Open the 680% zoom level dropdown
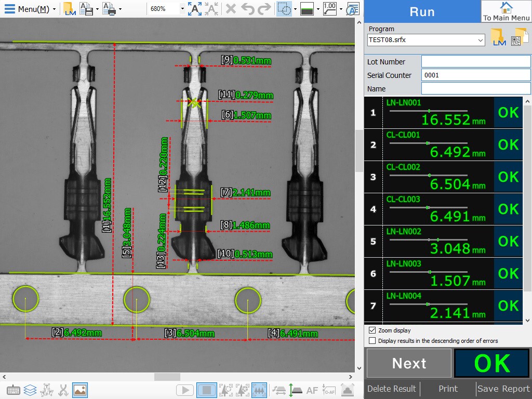 click(182, 9)
